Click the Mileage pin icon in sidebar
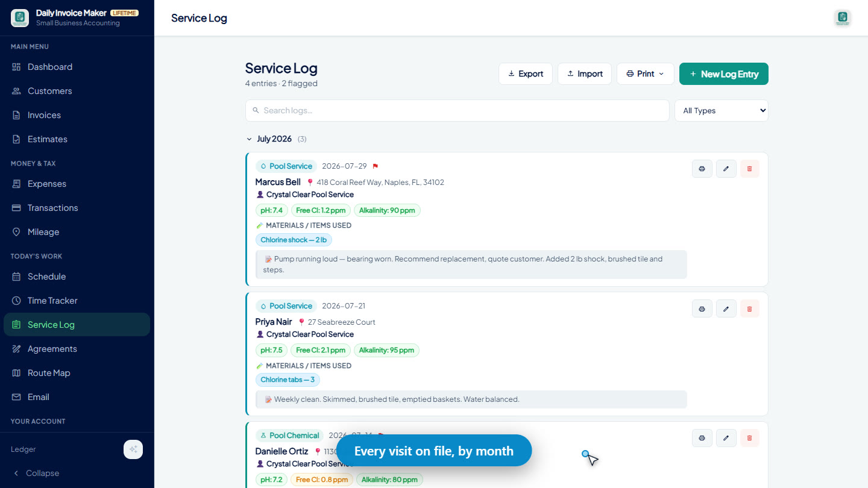 pyautogui.click(x=16, y=232)
